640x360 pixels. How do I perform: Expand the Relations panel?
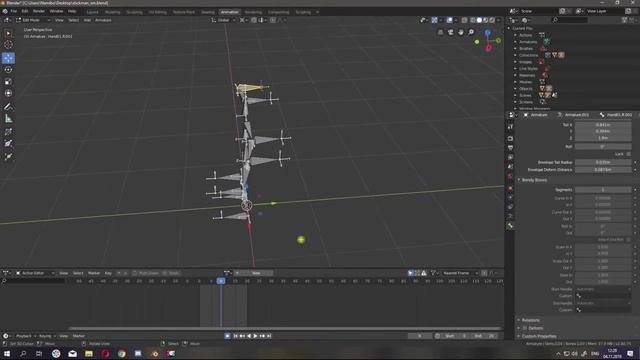530,320
